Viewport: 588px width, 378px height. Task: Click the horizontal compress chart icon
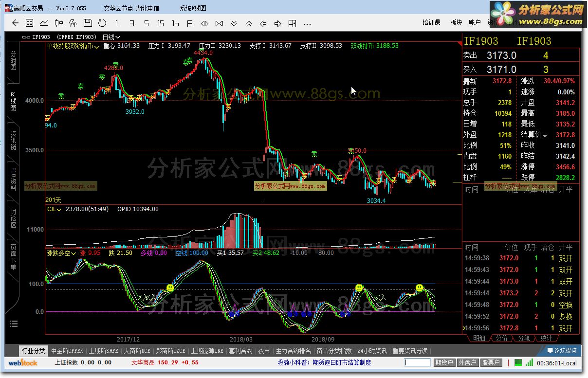point(220,23)
